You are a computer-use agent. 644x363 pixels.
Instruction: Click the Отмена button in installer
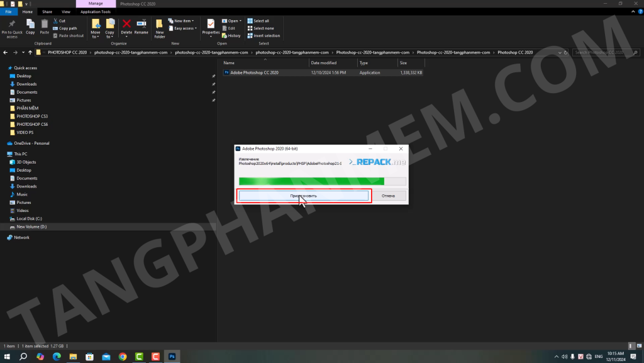pos(388,196)
